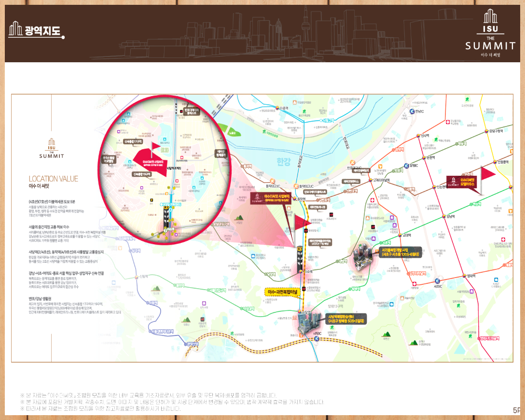Click the 서달산 mountain icon
The width and height of the screenshot is (525, 420).
tap(239, 218)
